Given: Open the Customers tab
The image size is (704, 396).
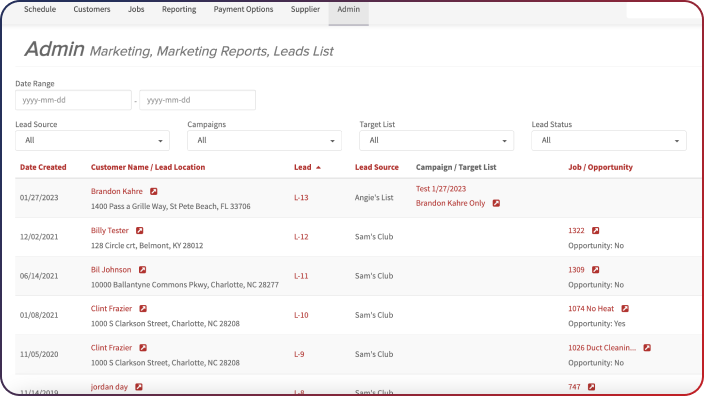Looking at the screenshot, I should (x=92, y=9).
